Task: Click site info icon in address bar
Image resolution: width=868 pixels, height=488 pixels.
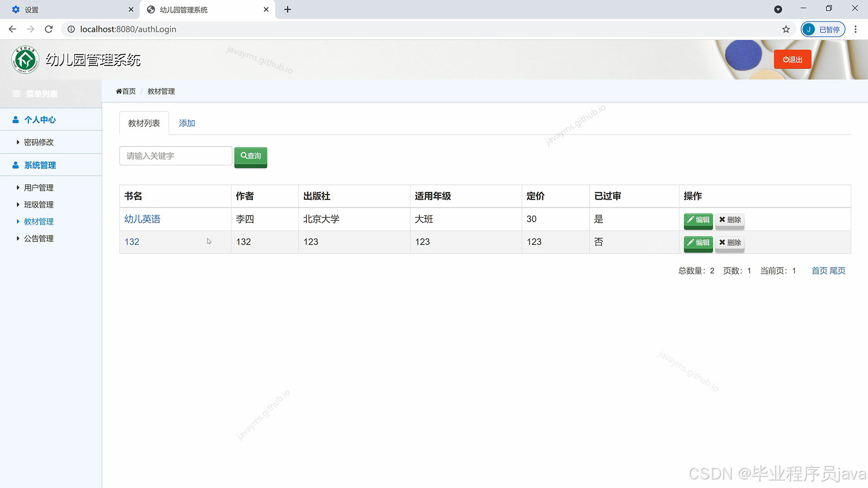Action: [x=71, y=29]
